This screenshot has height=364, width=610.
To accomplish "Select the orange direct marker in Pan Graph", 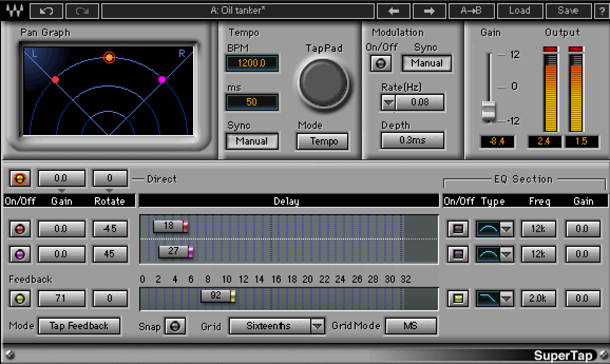I will 109,58.
